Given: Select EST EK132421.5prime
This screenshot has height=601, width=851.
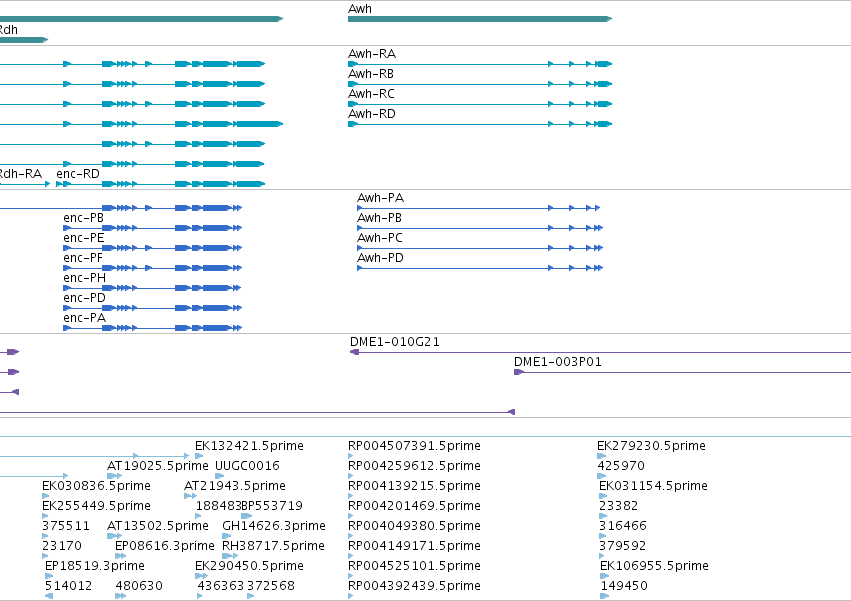Looking at the screenshot, I should coord(250,446).
